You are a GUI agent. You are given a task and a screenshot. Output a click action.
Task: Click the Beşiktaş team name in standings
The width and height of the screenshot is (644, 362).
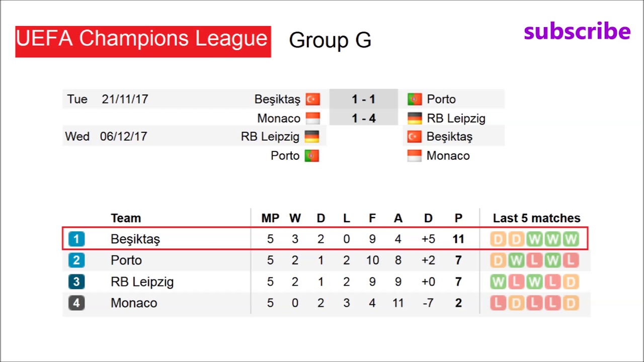135,239
